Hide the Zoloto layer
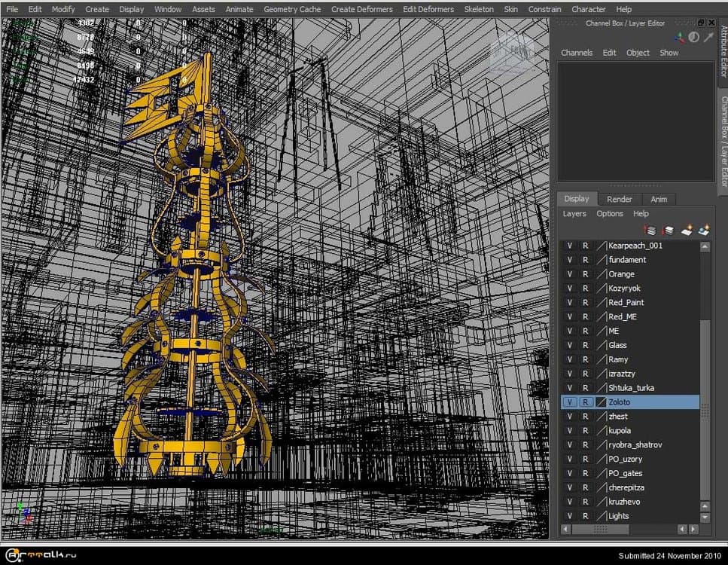 570,402
